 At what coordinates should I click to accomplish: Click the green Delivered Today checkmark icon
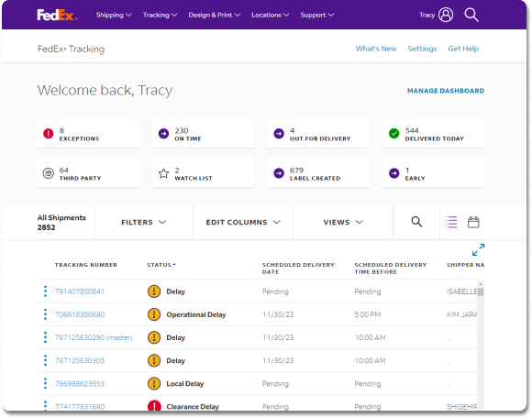[393, 134]
